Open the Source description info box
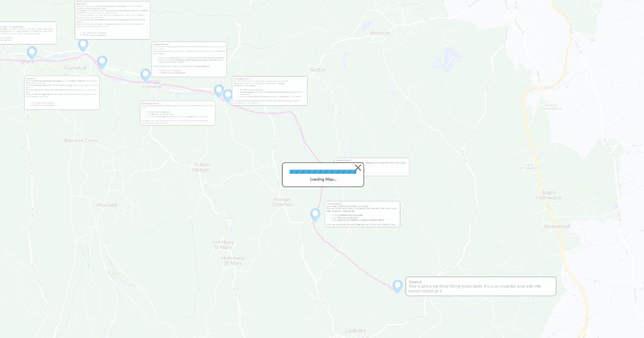Viewport: 644px width, 338px height. [481, 286]
